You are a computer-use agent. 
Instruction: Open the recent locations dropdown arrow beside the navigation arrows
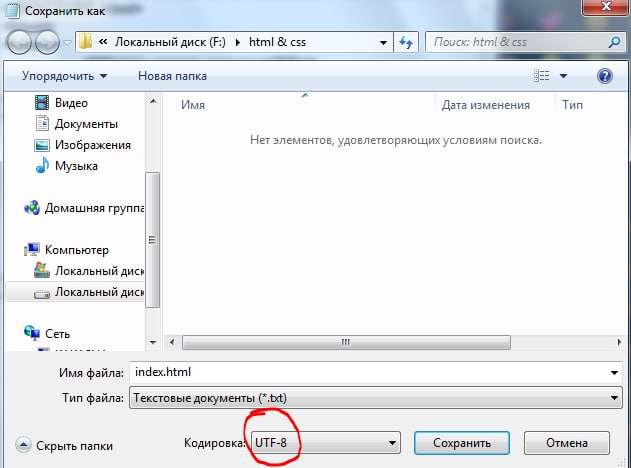point(68,42)
